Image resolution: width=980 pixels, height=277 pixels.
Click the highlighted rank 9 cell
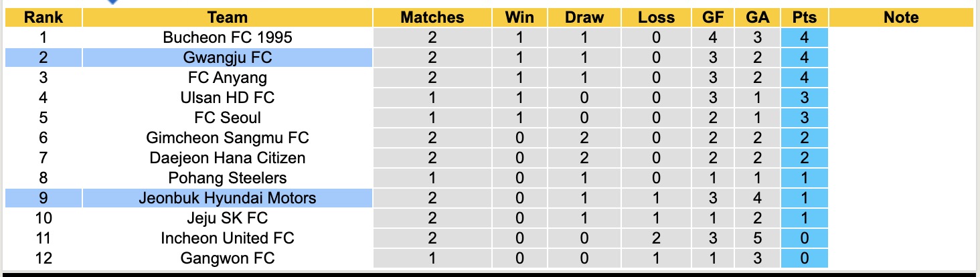pyautogui.click(x=43, y=198)
